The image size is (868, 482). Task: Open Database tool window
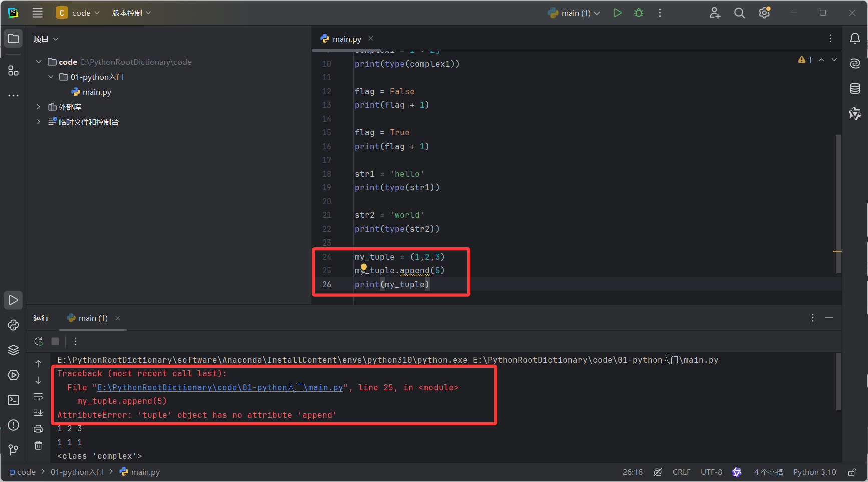tap(855, 89)
